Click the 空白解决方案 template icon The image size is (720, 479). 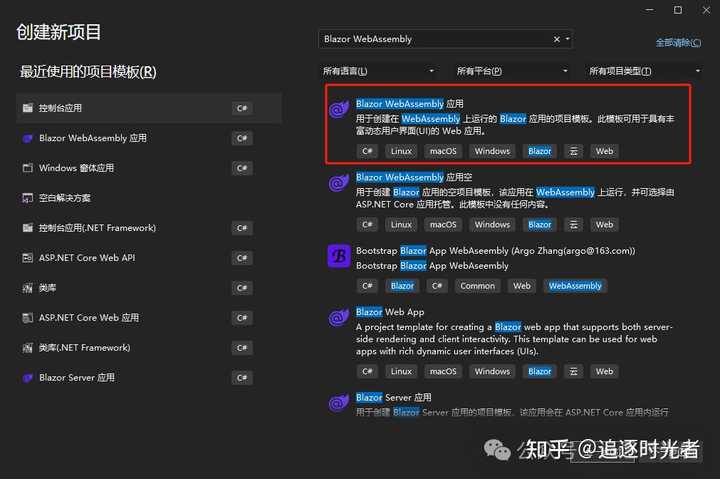(28, 198)
